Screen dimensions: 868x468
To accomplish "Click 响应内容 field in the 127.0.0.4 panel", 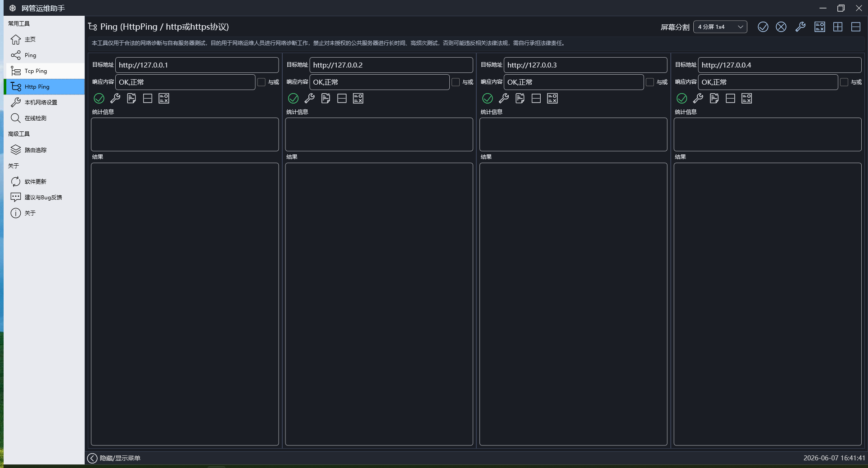I will 768,82.
